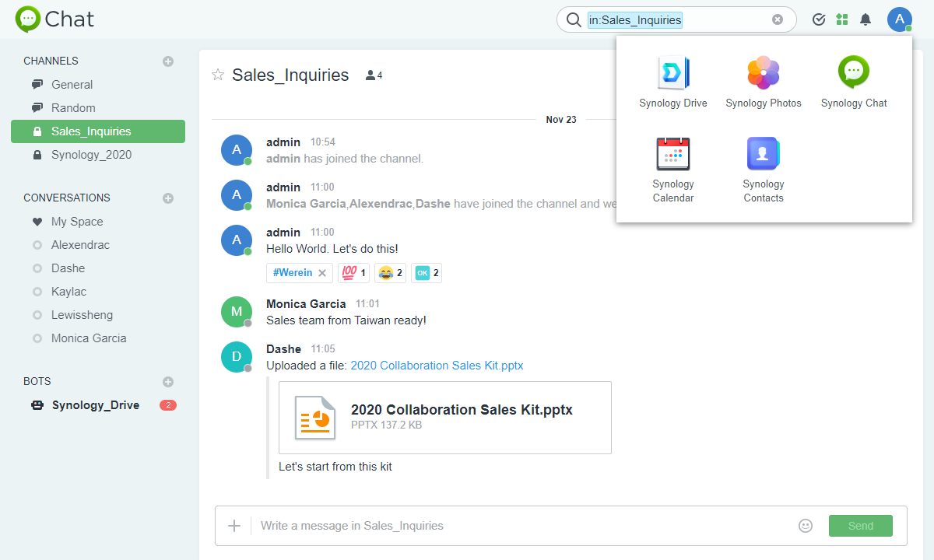The height and width of the screenshot is (560, 934).
Task: Click the presentation file icon
Action: pyautogui.click(x=314, y=418)
